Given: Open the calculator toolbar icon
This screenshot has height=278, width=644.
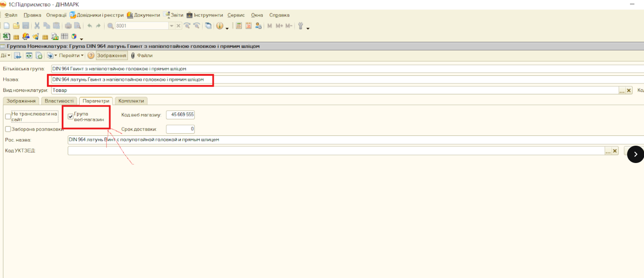Looking at the screenshot, I should tap(239, 26).
